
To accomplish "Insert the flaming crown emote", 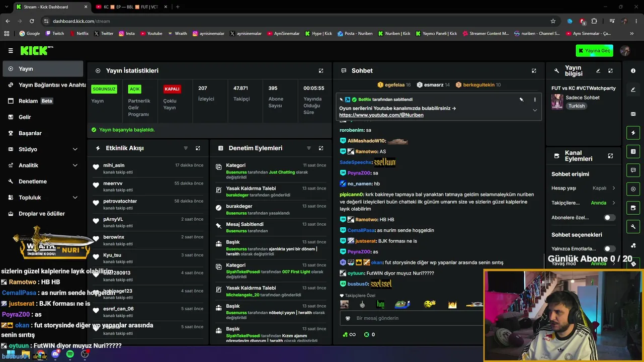I will pos(452,304).
